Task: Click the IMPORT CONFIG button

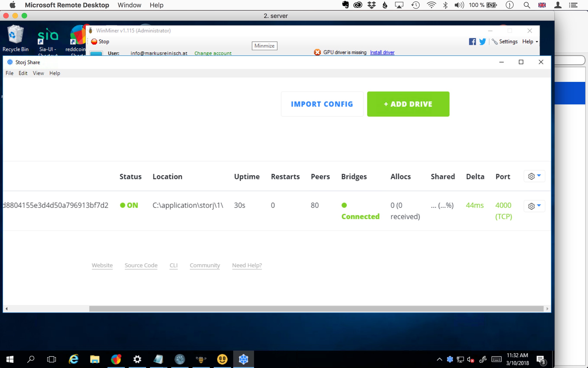Action: [x=322, y=104]
